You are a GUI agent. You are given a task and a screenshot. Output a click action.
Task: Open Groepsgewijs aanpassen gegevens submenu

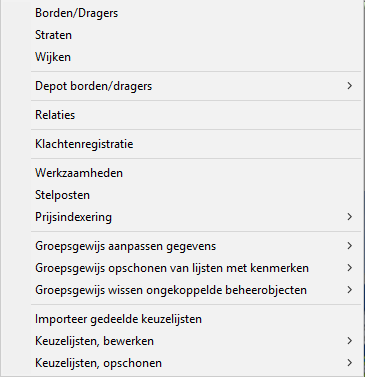pyautogui.click(x=182, y=246)
